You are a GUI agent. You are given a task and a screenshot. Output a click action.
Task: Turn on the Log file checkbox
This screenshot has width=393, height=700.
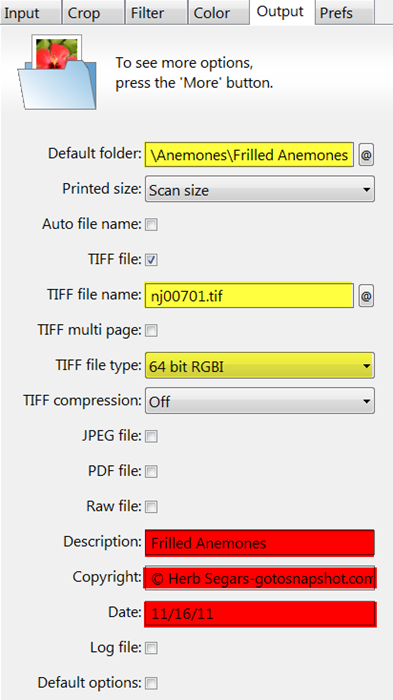(x=152, y=648)
